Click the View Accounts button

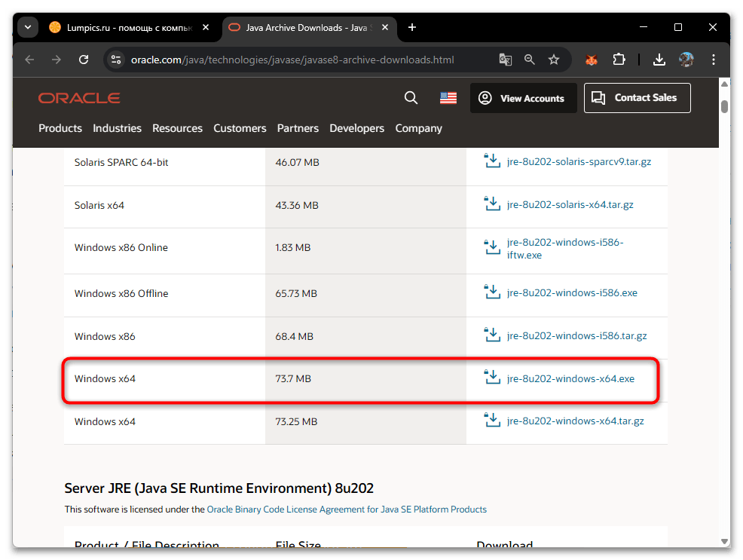tap(523, 98)
